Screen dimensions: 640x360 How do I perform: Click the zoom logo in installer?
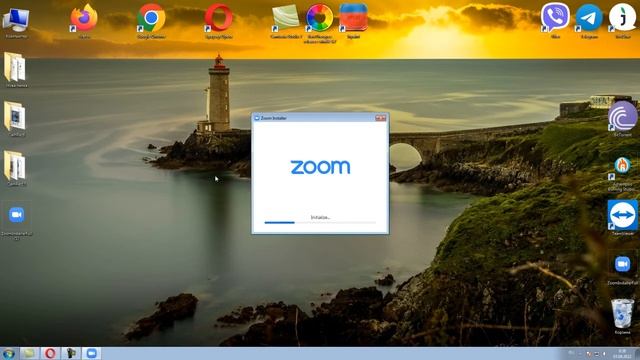click(x=320, y=167)
